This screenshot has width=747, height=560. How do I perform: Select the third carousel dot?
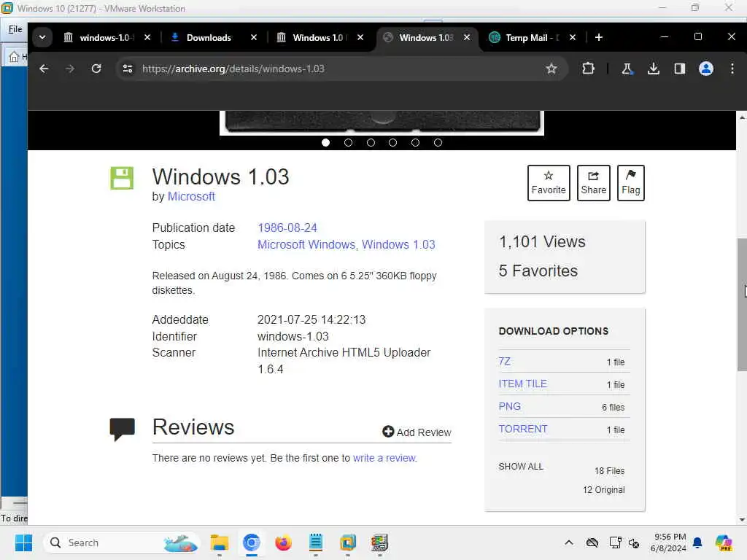371,142
